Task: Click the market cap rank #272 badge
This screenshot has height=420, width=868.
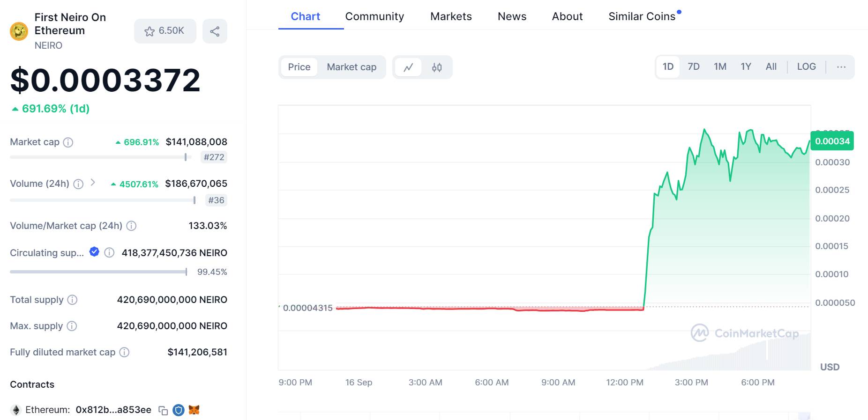Action: pyautogui.click(x=214, y=157)
